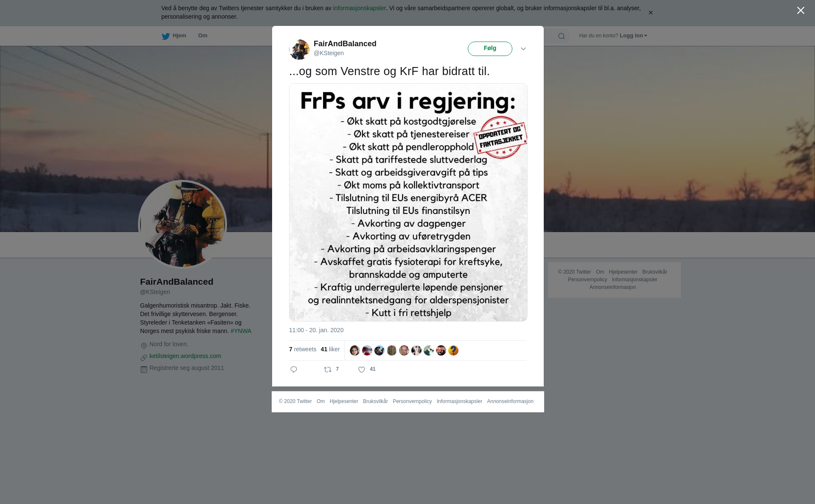The height and width of the screenshot is (504, 815).
Task: Open the Logg inn dropdown
Action: click(x=633, y=36)
